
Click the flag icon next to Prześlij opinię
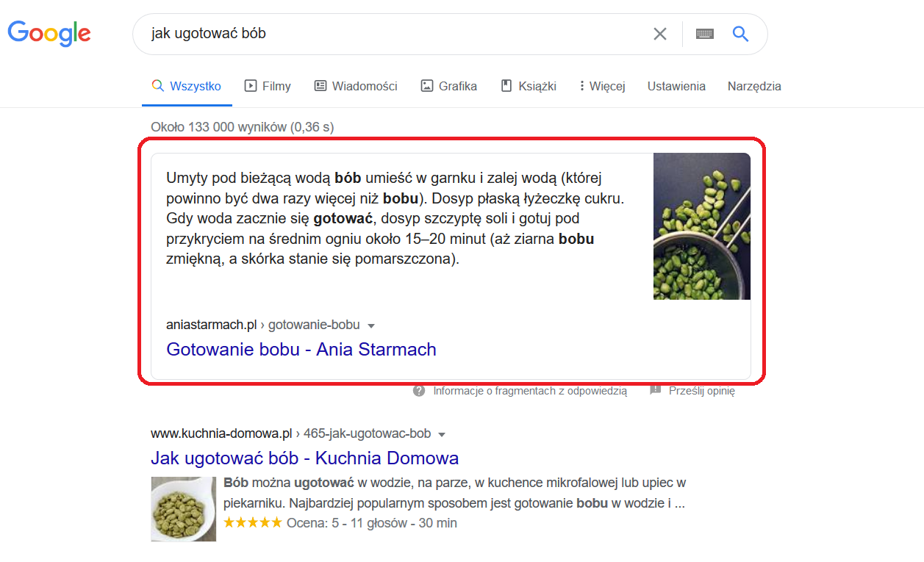655,391
